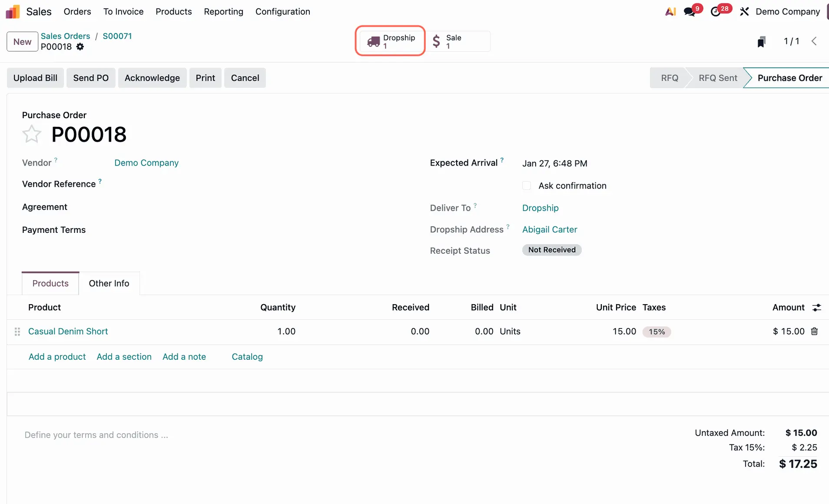Click the Send PO button
Viewport: 829px width, 504px height.
pyautogui.click(x=91, y=78)
